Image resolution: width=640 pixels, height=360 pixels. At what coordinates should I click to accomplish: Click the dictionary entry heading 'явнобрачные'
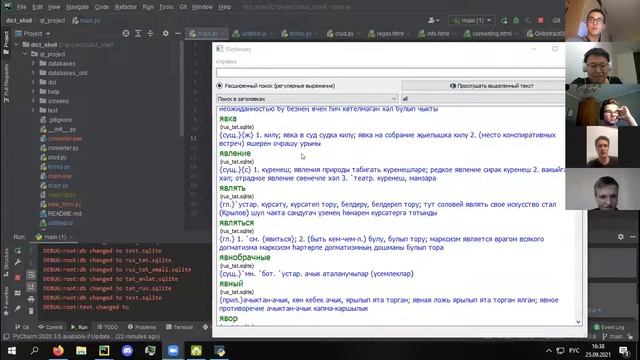click(x=244, y=258)
